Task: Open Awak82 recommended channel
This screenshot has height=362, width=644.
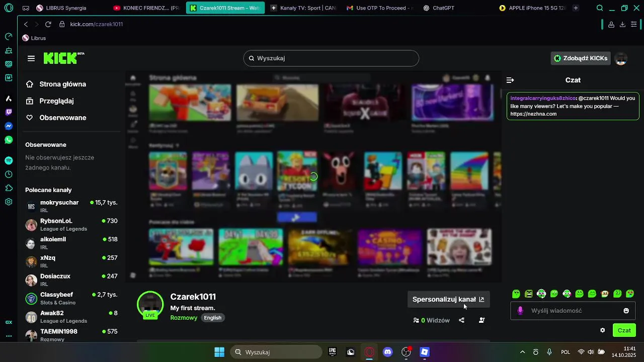Action: tap(71, 317)
